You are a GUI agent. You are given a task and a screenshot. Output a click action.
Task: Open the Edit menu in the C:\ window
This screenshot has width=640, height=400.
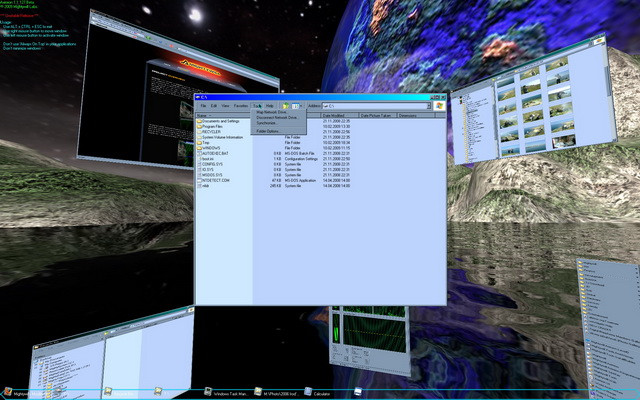click(213, 106)
